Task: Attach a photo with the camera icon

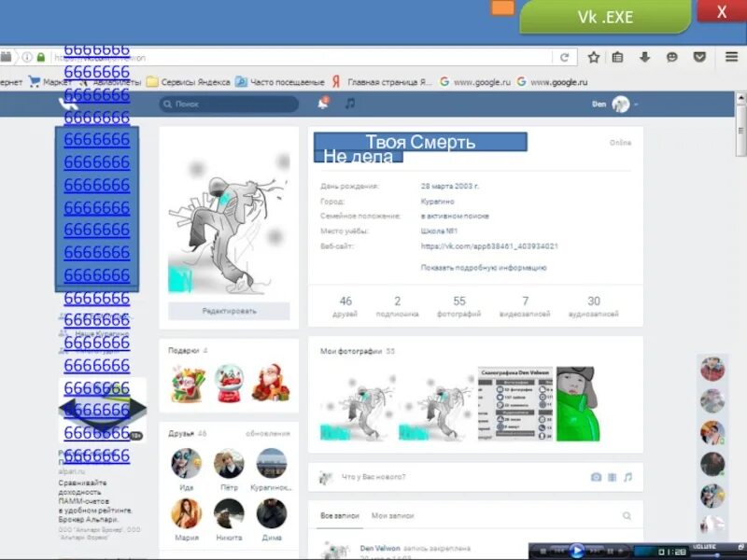Action: tap(596, 477)
